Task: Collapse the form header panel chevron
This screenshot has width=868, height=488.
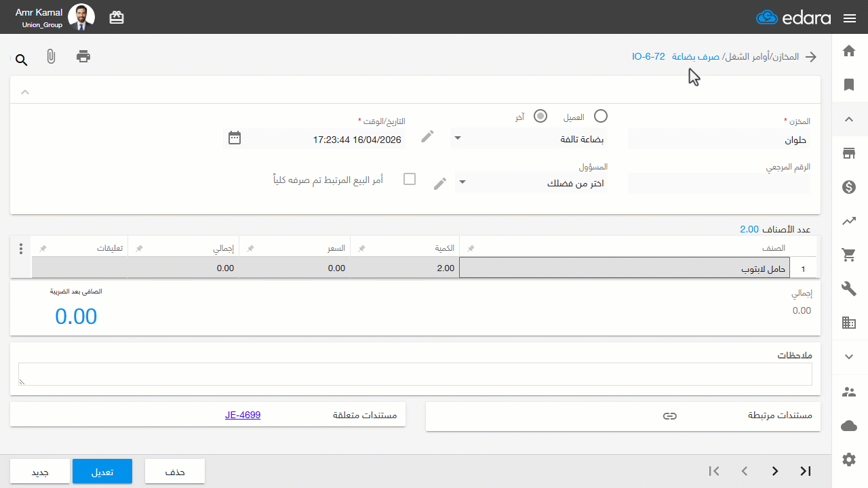Action: (24, 91)
